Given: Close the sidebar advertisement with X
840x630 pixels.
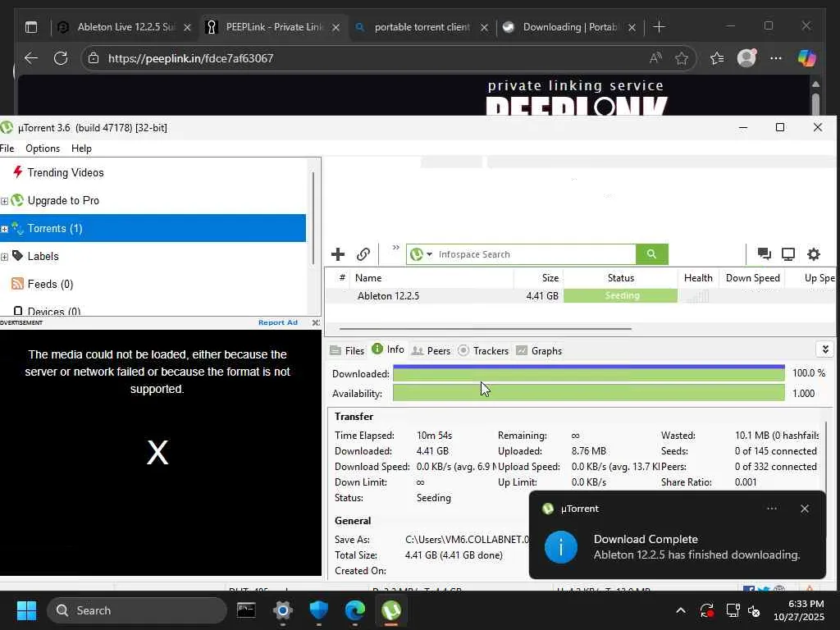Looking at the screenshot, I should tap(316, 322).
